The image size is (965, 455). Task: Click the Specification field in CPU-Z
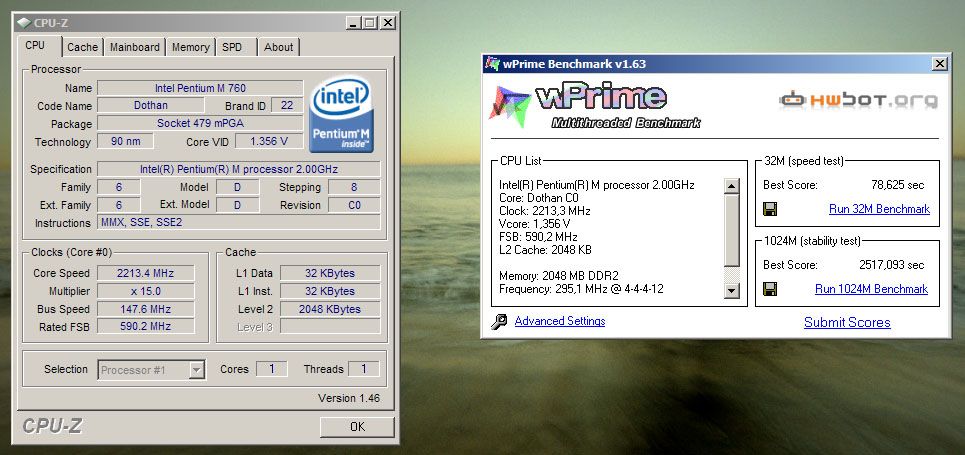[239, 169]
